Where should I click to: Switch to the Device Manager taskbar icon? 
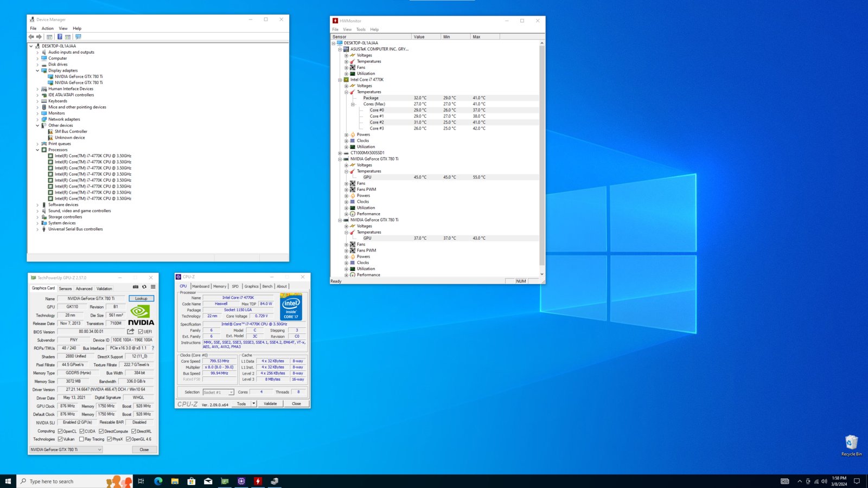click(275, 481)
